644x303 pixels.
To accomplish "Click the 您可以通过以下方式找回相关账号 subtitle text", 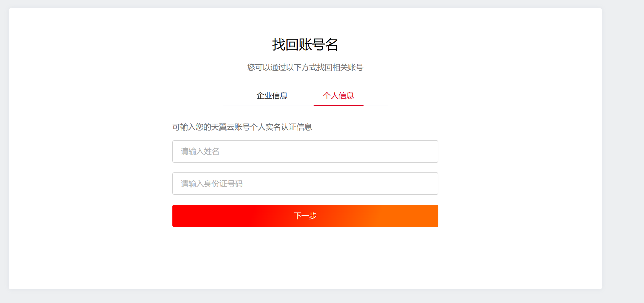I will [x=305, y=67].
